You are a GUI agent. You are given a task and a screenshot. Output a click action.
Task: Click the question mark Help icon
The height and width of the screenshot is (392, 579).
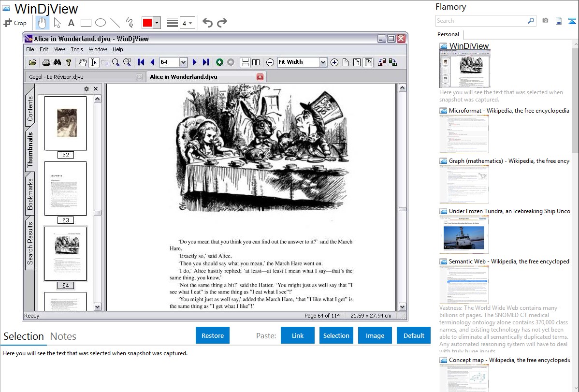pyautogui.click(x=68, y=62)
